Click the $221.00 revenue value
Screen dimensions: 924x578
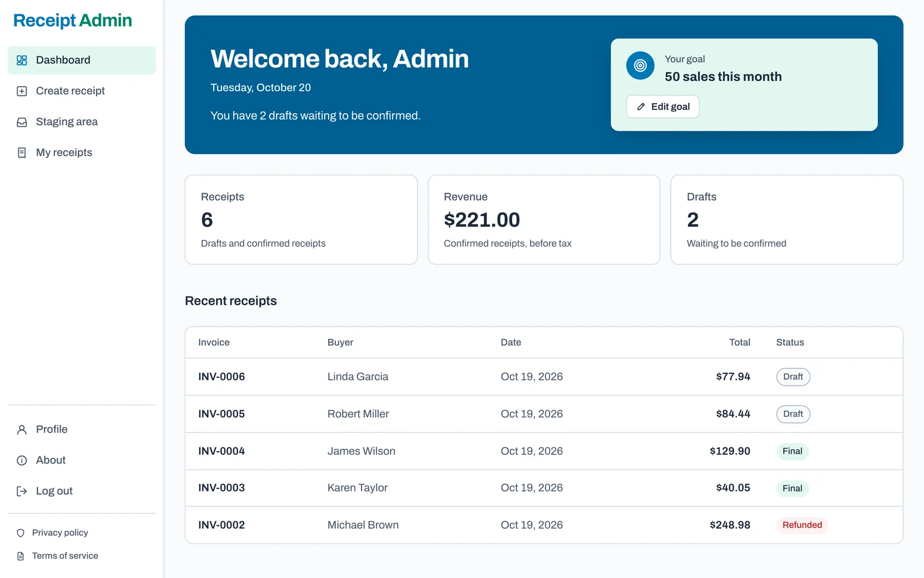pyautogui.click(x=482, y=220)
